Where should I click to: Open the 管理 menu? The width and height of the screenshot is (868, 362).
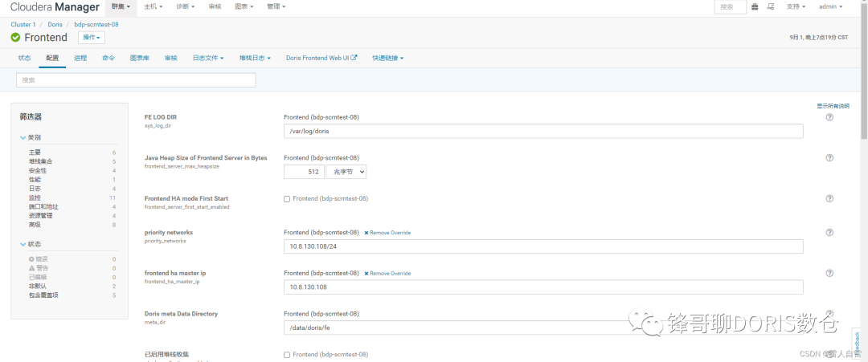coord(276,7)
